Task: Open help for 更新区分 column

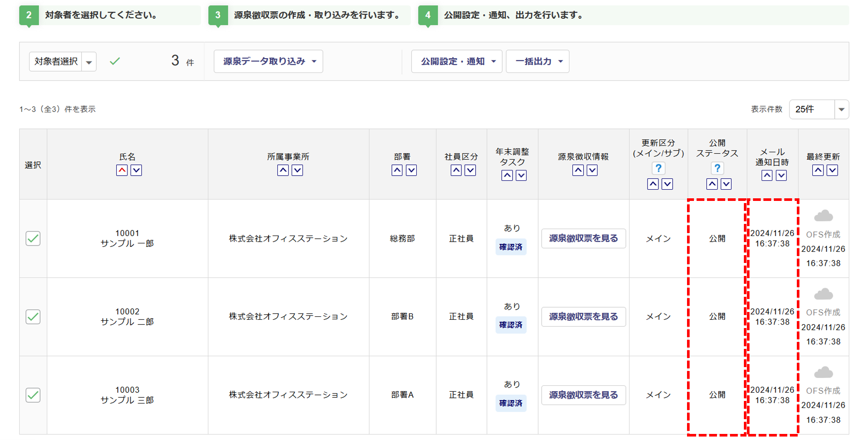Action: 658,168
